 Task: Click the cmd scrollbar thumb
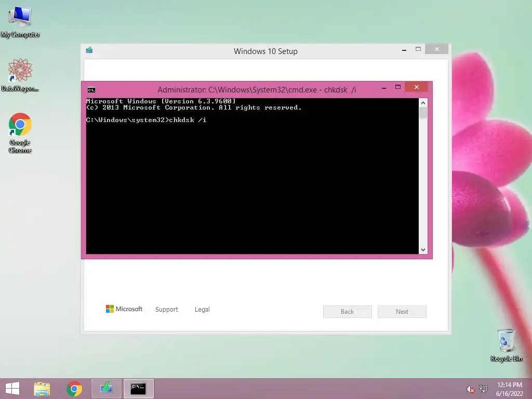[x=423, y=113]
